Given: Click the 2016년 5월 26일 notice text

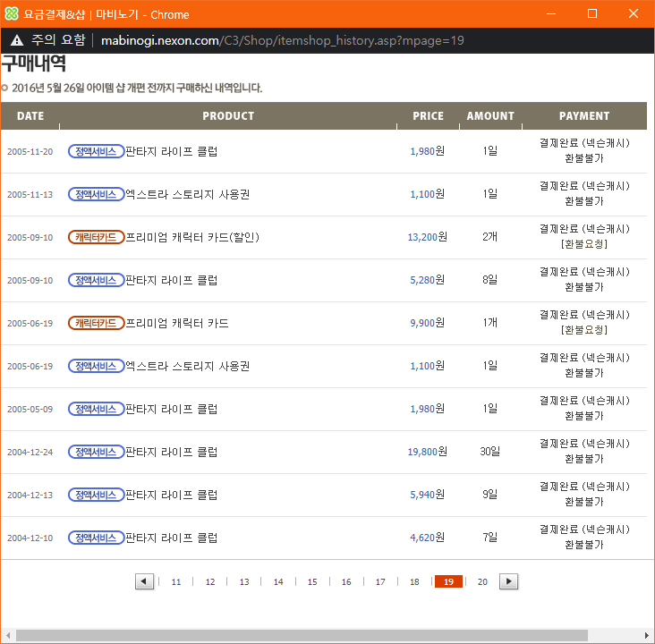Looking at the screenshot, I should click(x=137, y=88).
